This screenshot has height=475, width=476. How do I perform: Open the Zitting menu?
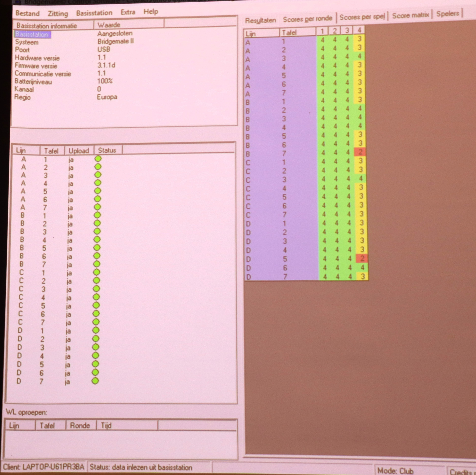(x=58, y=13)
